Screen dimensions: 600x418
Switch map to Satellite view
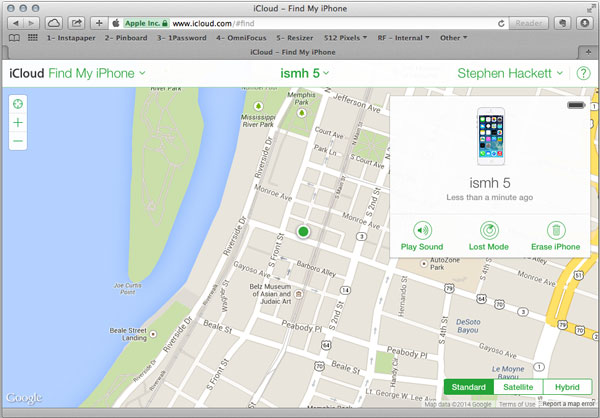[x=518, y=387]
